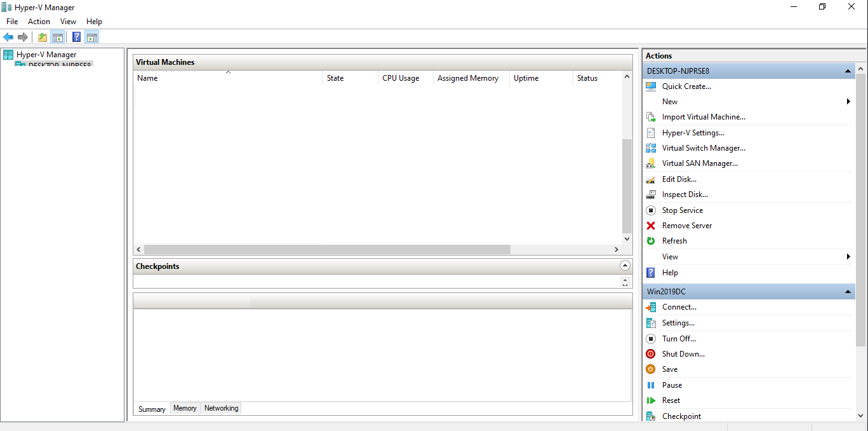Click the green Reset icon
The image size is (868, 431).
pos(651,400)
